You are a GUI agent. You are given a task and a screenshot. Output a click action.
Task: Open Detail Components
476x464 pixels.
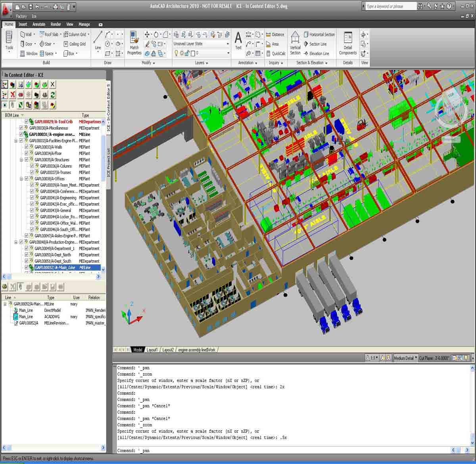tap(348, 43)
